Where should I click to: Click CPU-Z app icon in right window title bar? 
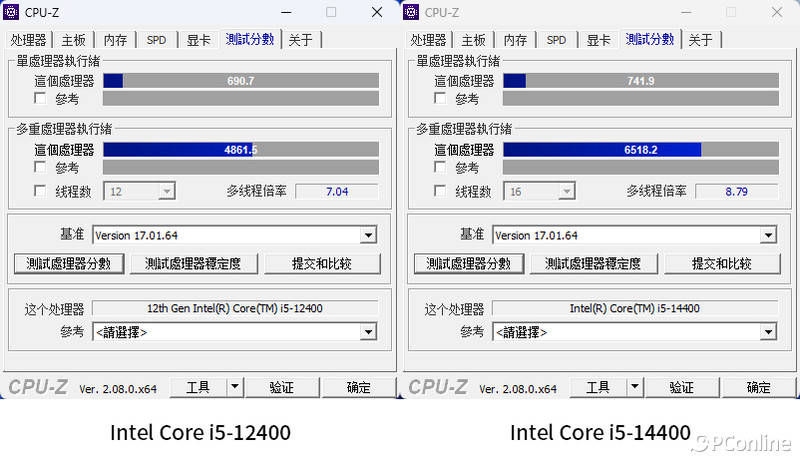coord(411,12)
